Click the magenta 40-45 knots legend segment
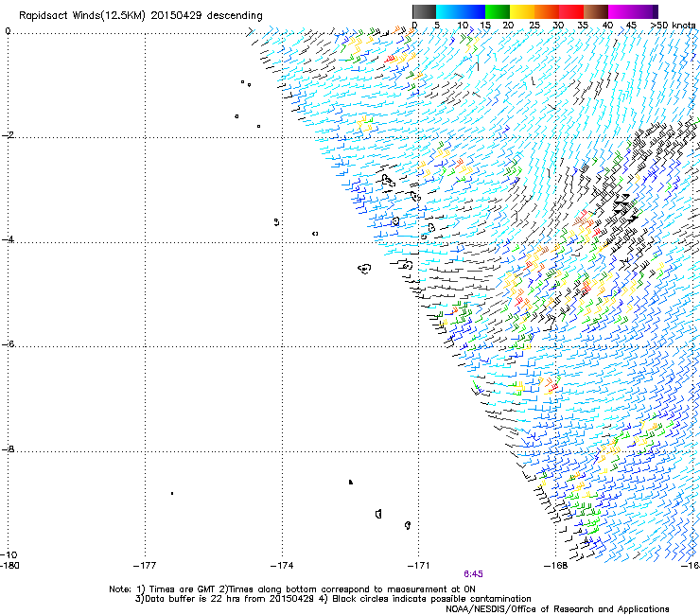The height and width of the screenshot is (615, 700). (x=621, y=11)
